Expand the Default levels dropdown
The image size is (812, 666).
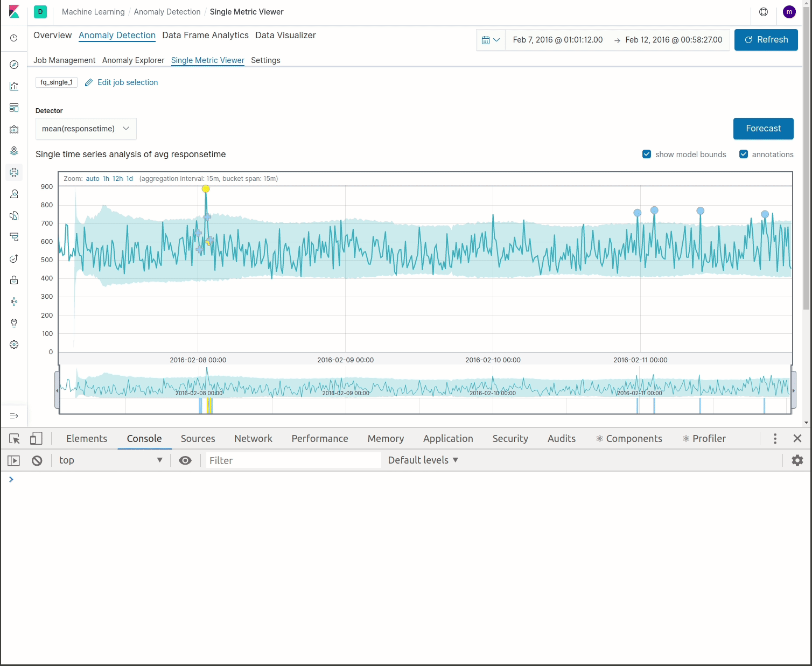click(x=422, y=460)
